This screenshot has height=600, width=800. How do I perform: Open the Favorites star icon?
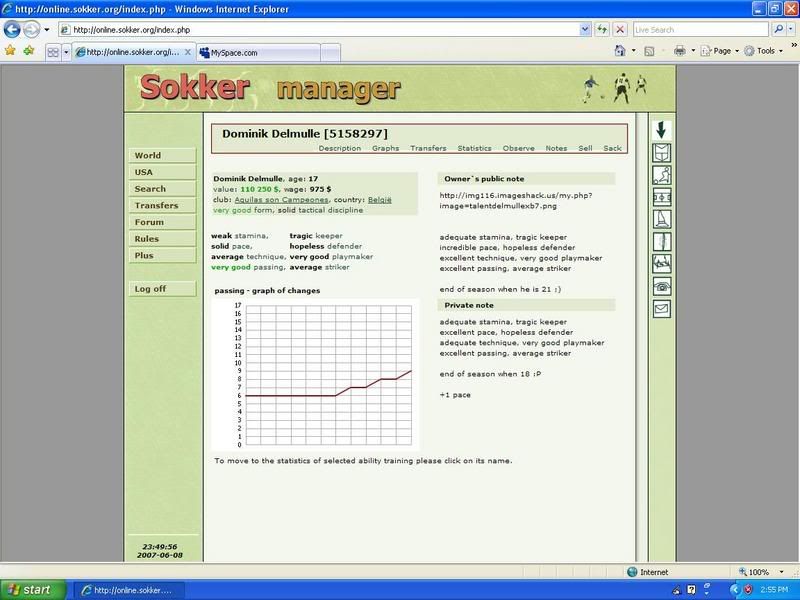10,50
